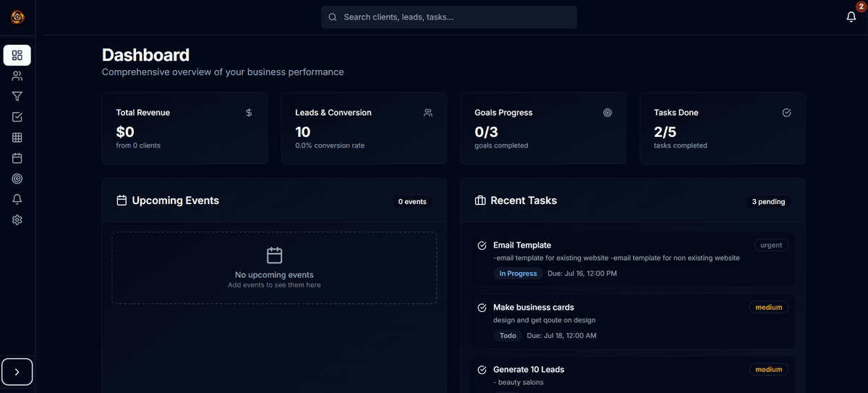
Task: Open the Tasks Done card
Action: coord(723,128)
